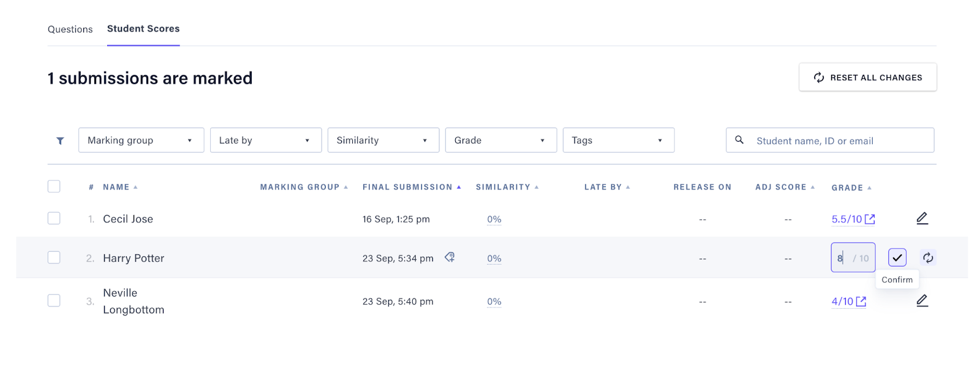This screenshot has width=980, height=372.
Task: Click the filter funnel icon
Action: pos(60,141)
